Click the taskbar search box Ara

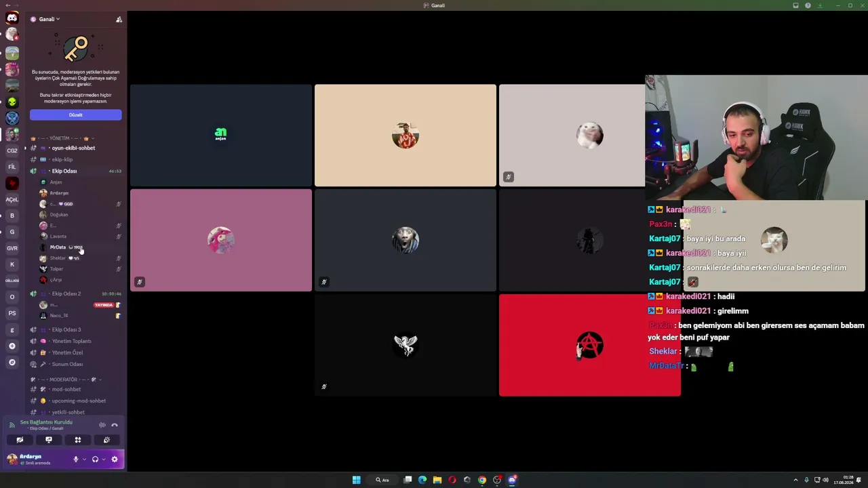coord(382,480)
